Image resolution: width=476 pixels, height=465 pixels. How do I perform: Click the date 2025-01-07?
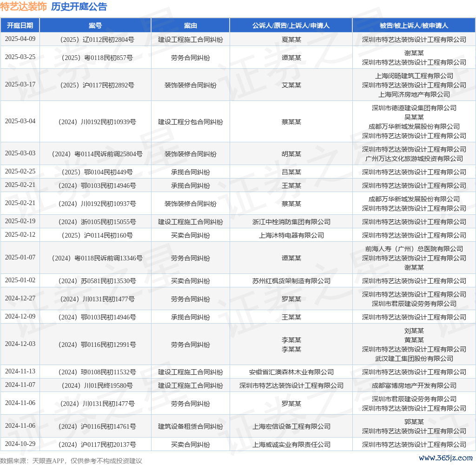[x=20, y=258]
